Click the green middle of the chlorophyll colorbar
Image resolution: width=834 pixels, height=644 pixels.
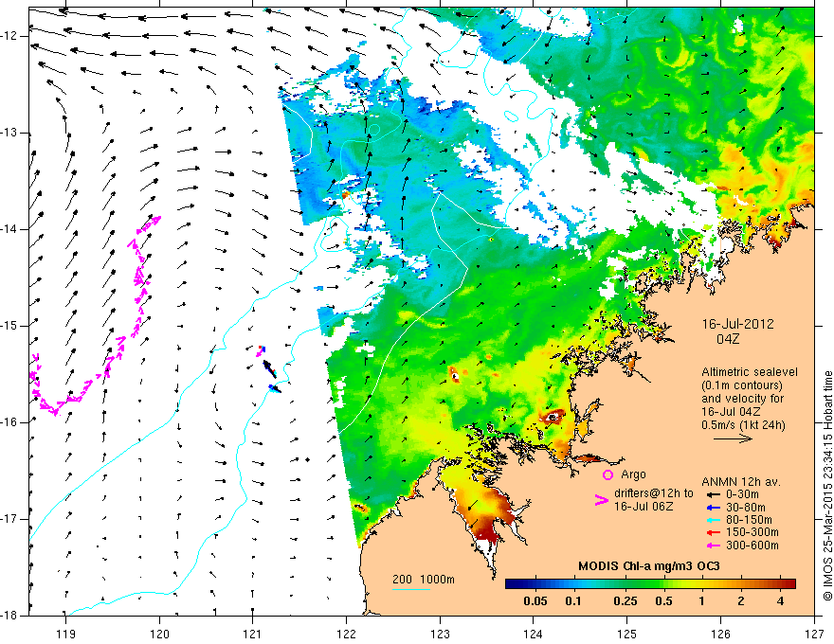650,583
